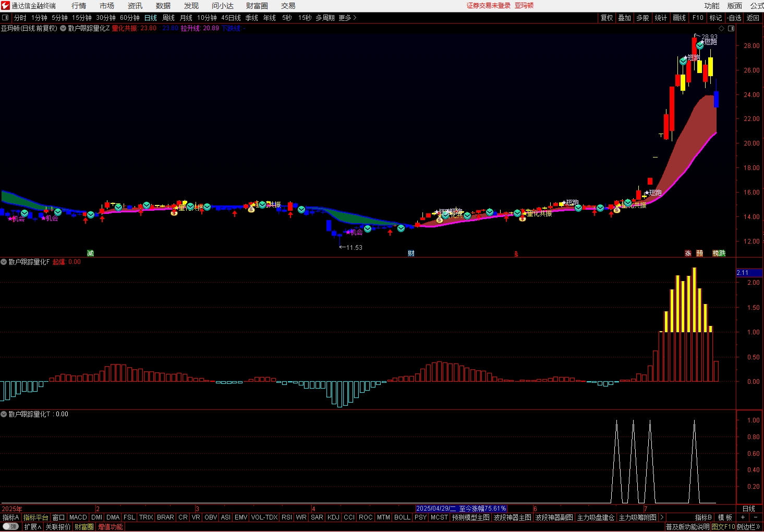Click the 标记 mark button
This screenshot has height=532, width=764.
[716, 18]
